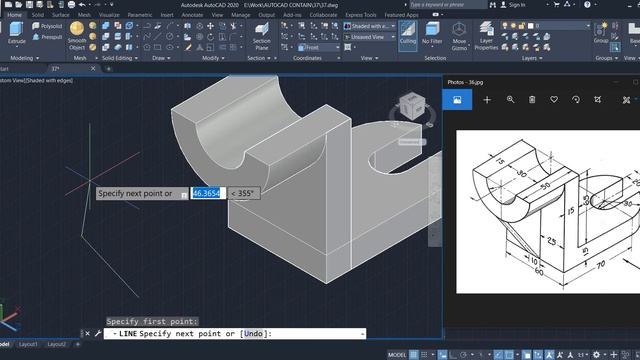Screen dimensions: 640x360
Task: Open the Home ribbon tab
Action: [14, 15]
